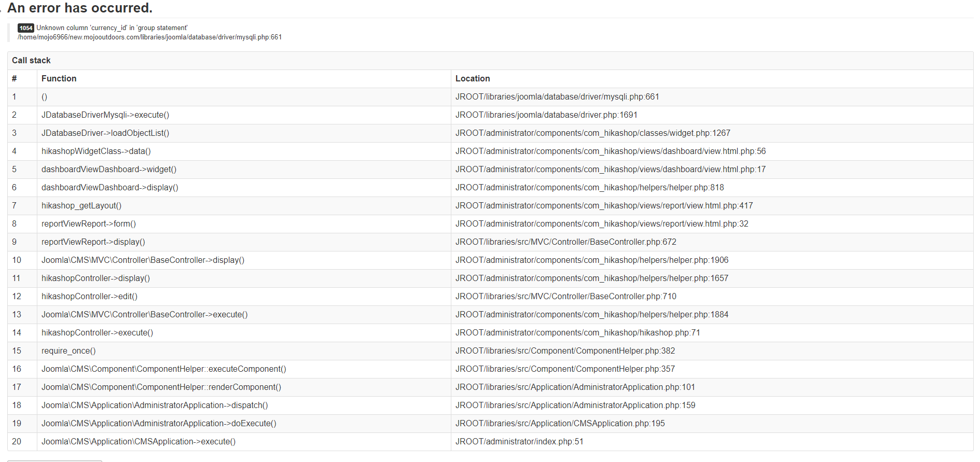Select the 'An error has occurred.' heading
Viewport: 980px width, 462px height.
pyautogui.click(x=80, y=8)
